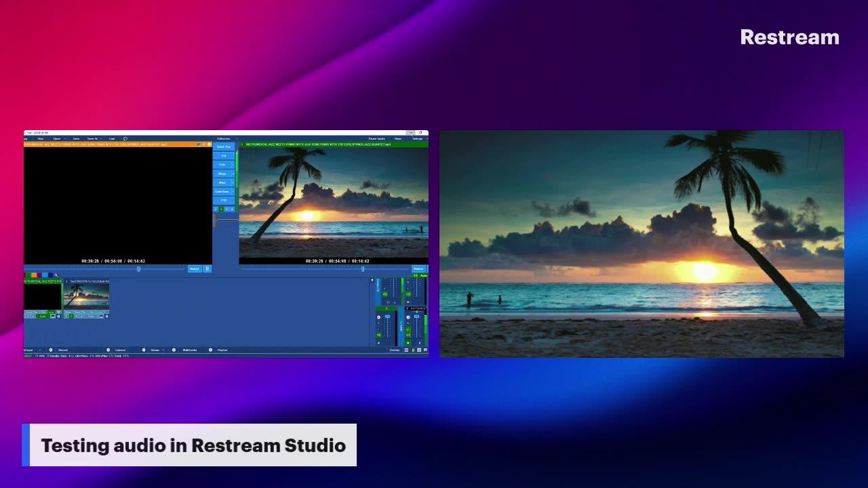The image size is (868, 488).
Task: Click Pause Inputs in top bar
Action: pyautogui.click(x=377, y=138)
